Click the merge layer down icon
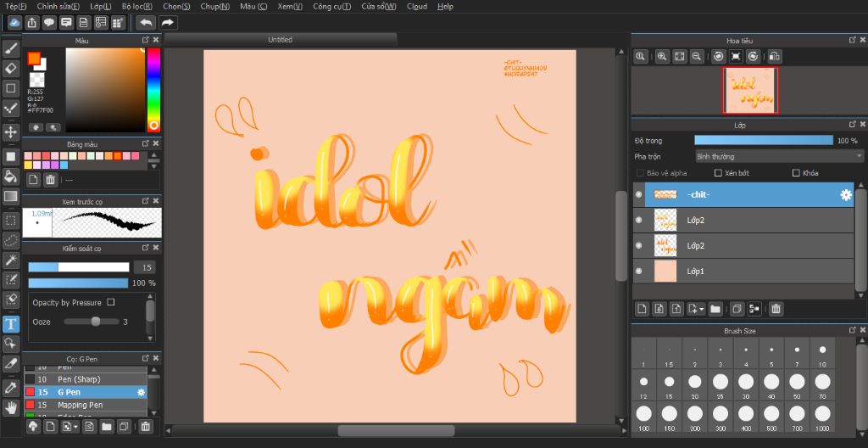868x448 pixels. pyautogui.click(x=754, y=309)
